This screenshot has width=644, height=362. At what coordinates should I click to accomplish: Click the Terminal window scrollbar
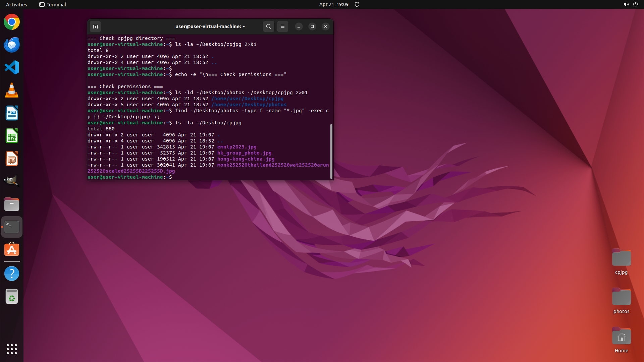click(331, 151)
